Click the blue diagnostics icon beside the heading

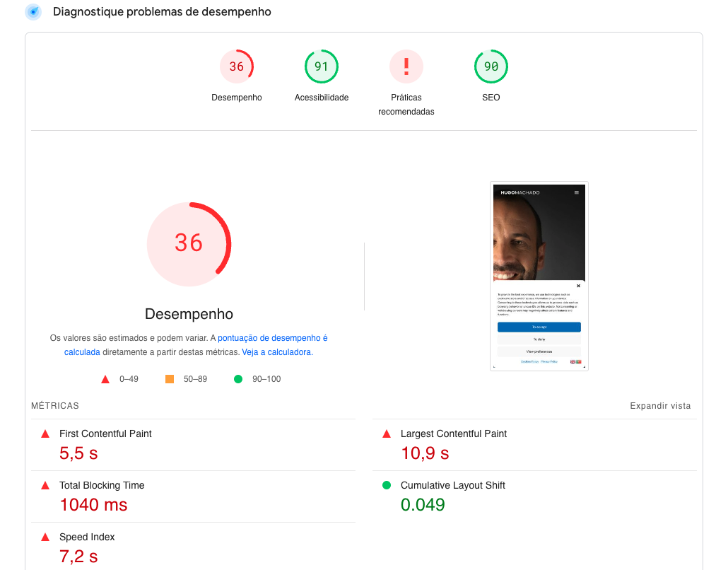33,12
